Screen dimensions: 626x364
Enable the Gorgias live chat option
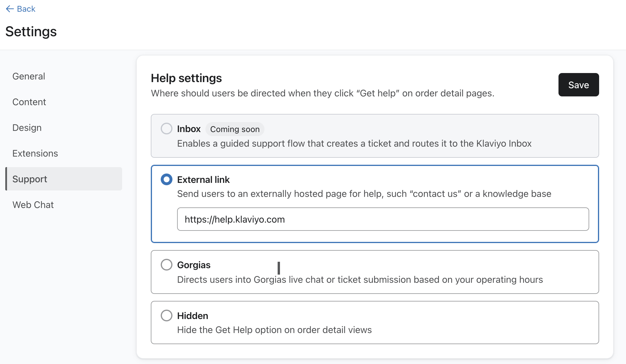pyautogui.click(x=166, y=265)
